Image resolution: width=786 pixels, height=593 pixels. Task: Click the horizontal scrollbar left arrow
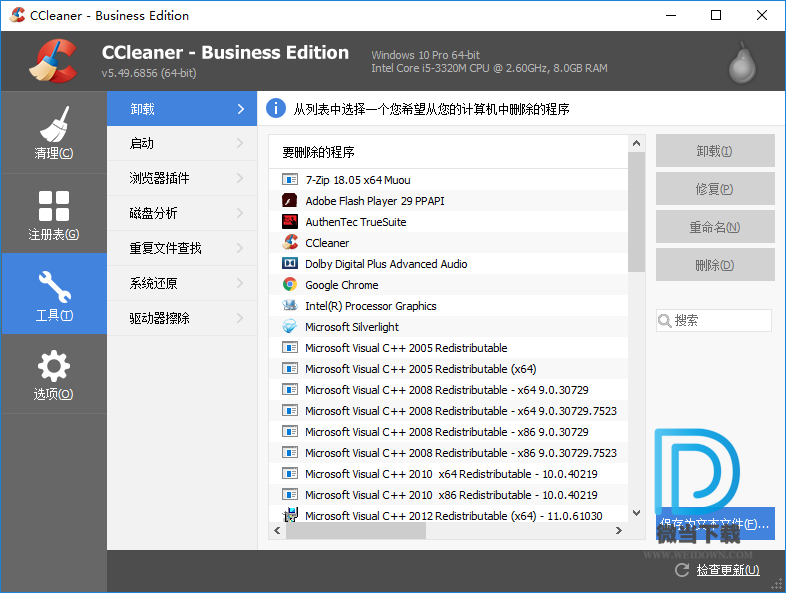click(x=277, y=530)
